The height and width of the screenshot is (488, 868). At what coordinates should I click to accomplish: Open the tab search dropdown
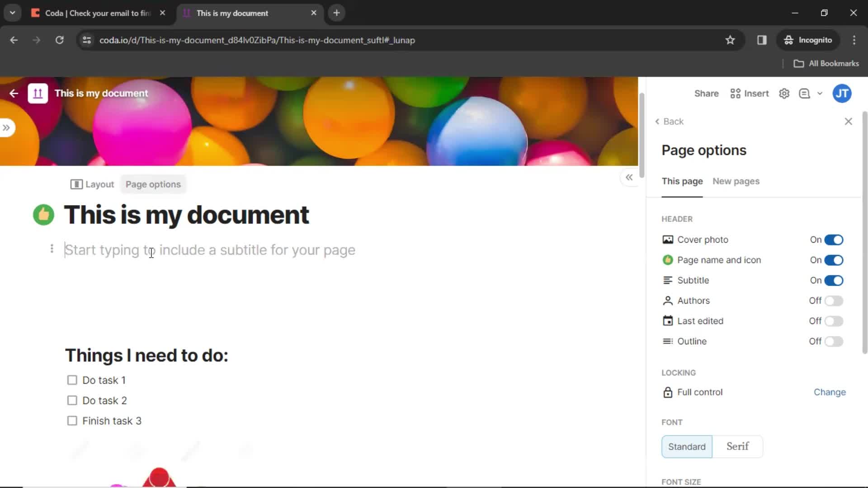(x=12, y=13)
